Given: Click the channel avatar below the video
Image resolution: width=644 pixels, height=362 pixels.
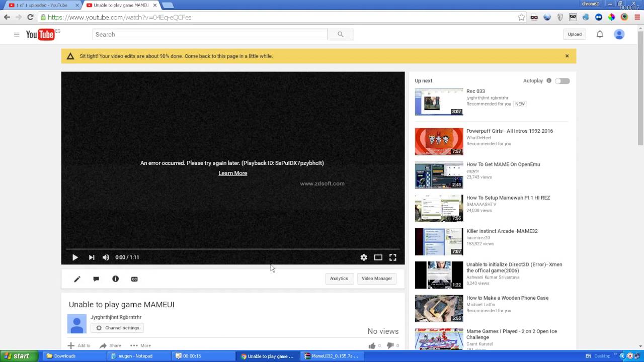Looking at the screenshot, I should 77,324.
